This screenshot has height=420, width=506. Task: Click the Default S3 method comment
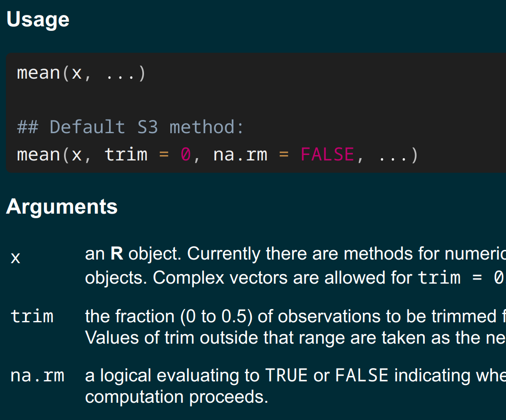point(130,127)
